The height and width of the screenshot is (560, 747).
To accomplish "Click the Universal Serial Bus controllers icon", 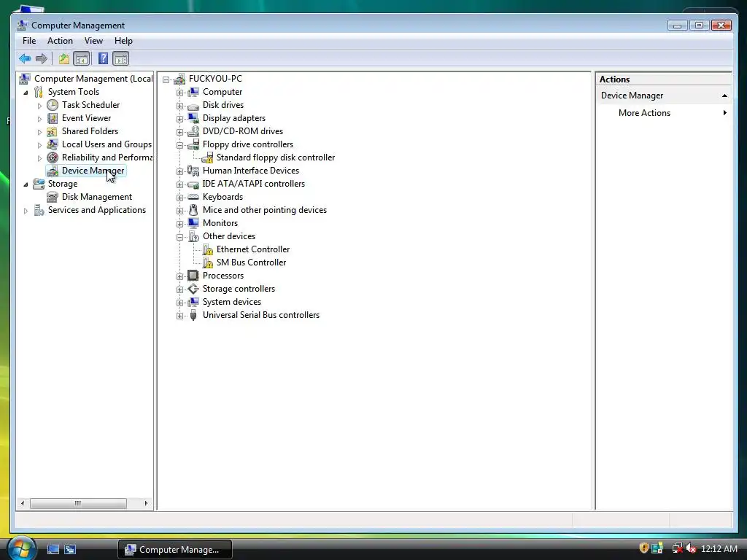I will click(x=193, y=315).
